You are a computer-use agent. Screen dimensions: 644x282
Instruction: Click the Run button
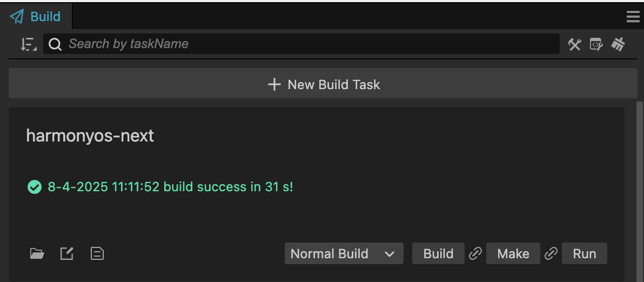pos(585,254)
